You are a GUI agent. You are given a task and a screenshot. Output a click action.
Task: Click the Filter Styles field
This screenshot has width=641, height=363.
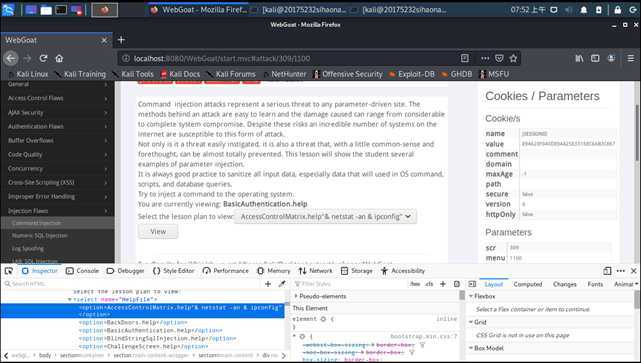click(350, 284)
